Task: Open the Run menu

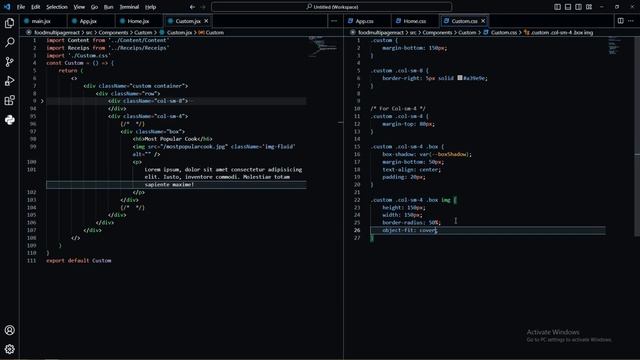Action: (108, 7)
